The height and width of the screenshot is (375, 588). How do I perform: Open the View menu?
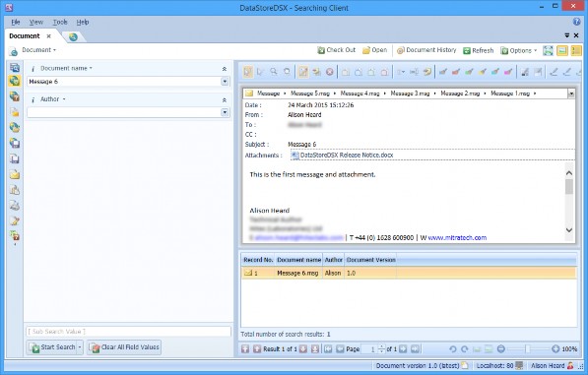[36, 22]
